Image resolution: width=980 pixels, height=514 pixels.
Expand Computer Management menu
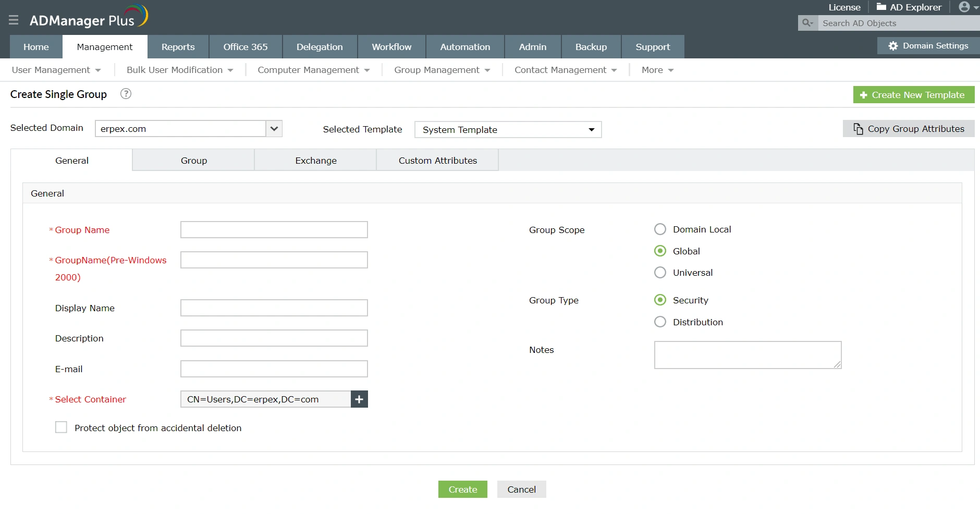(314, 70)
